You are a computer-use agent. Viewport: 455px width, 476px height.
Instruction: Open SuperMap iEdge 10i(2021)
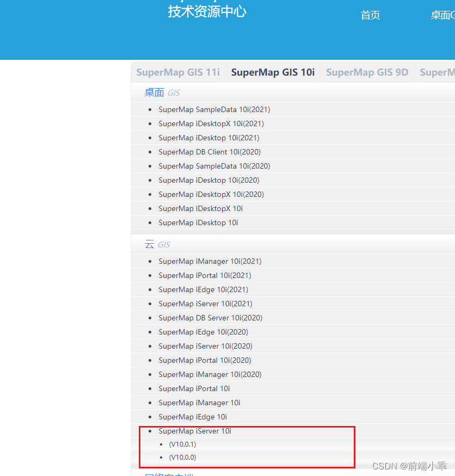[203, 289]
